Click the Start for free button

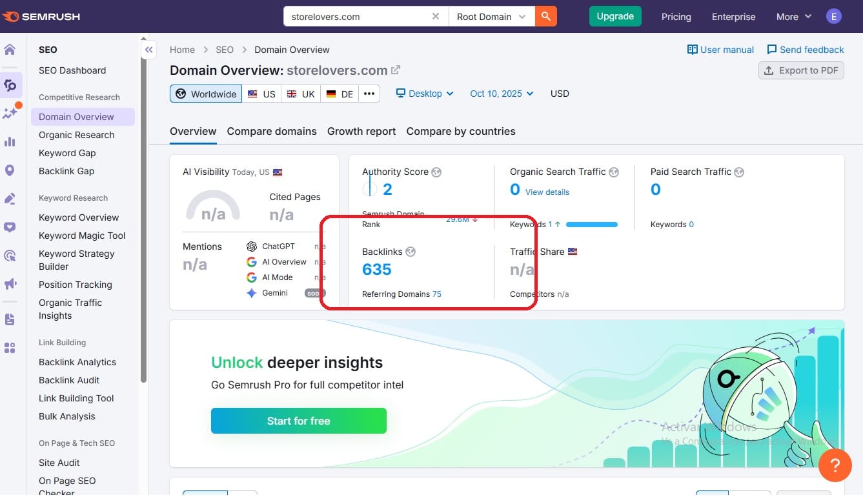(x=298, y=421)
